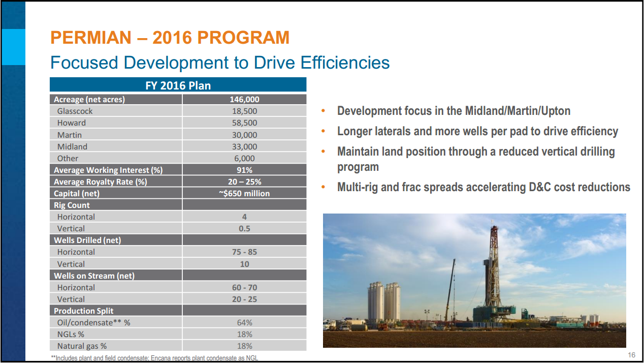Click the Rig Count section header
The image size is (644, 363).
(72, 205)
